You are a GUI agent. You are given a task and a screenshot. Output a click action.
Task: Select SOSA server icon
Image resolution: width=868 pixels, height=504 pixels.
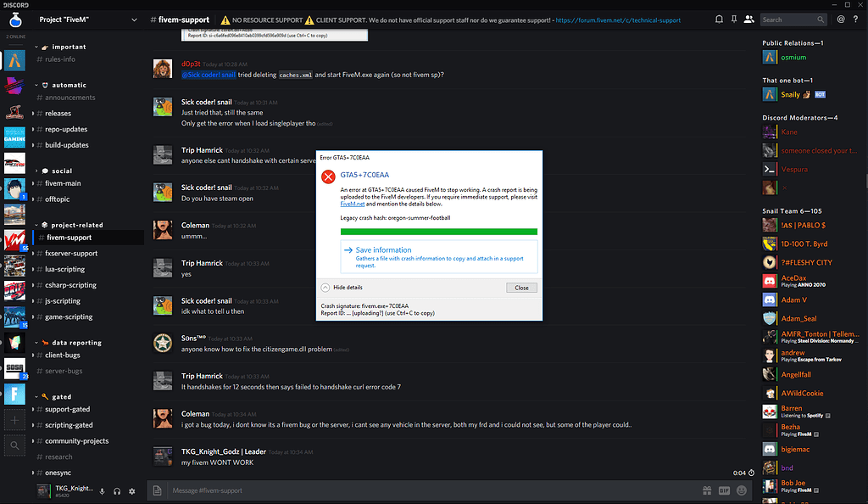15,368
